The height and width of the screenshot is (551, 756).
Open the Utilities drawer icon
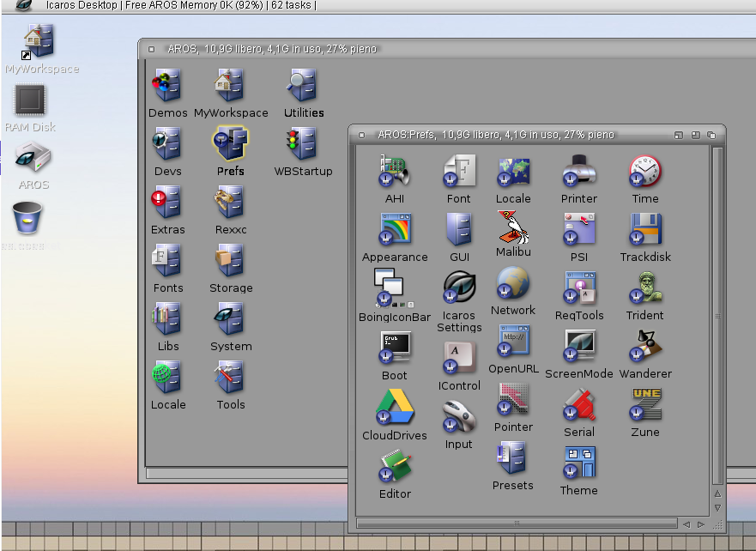(302, 85)
